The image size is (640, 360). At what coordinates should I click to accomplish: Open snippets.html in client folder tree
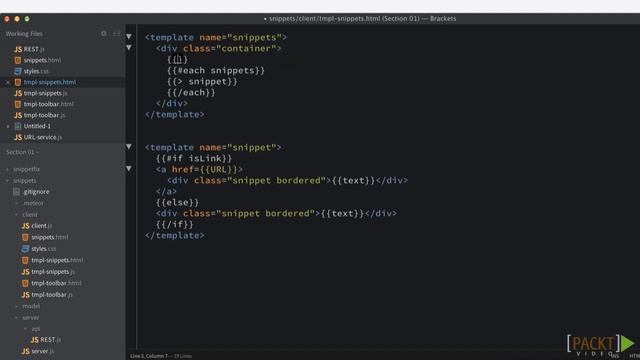(x=50, y=237)
